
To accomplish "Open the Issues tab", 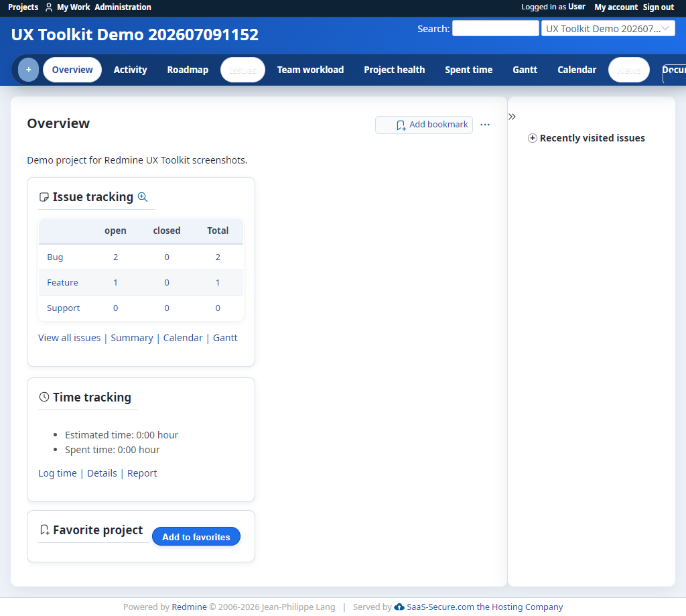I will [x=243, y=70].
